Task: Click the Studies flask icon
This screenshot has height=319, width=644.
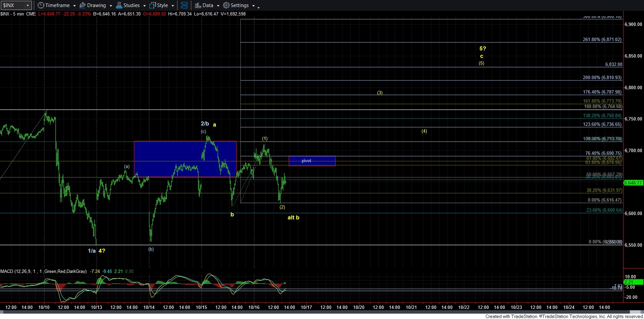Action: pos(119,5)
